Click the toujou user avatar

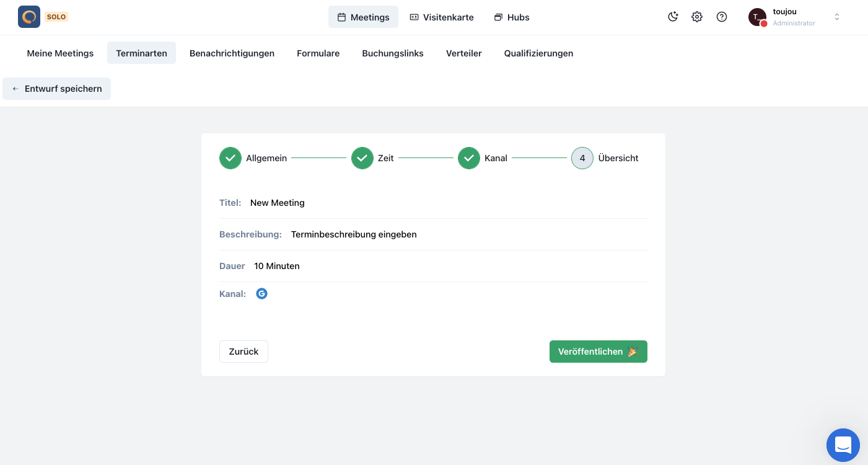click(757, 17)
